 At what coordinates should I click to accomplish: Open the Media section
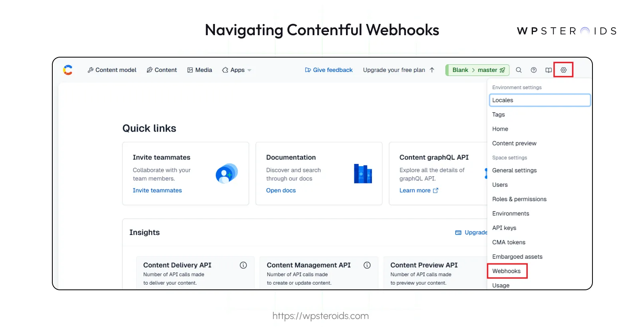pyautogui.click(x=199, y=70)
